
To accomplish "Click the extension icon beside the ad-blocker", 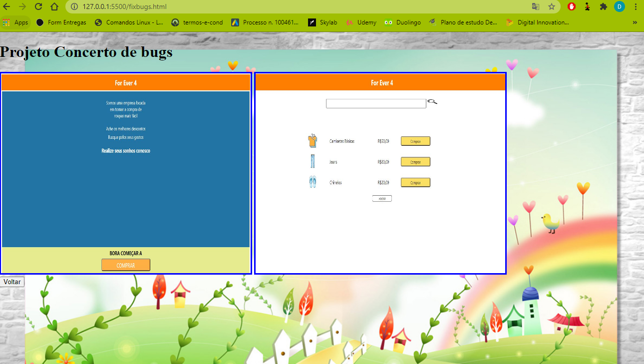I will (588, 6).
